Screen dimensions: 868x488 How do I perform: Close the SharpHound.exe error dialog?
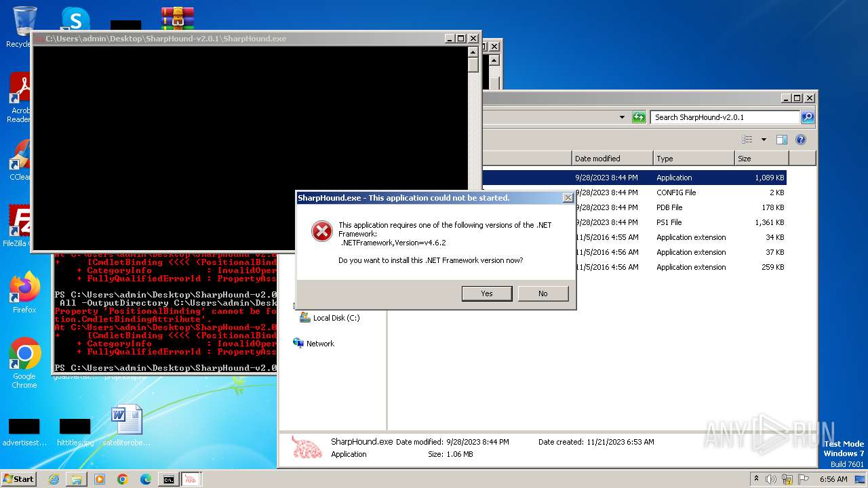point(568,198)
